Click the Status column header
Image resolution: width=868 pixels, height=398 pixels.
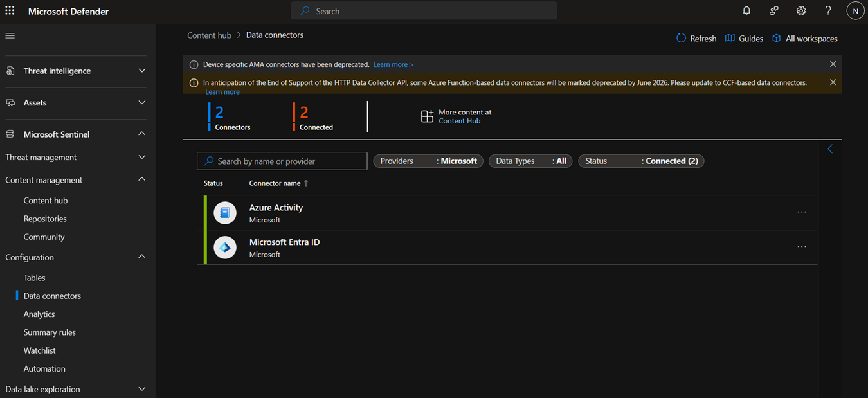(x=213, y=183)
